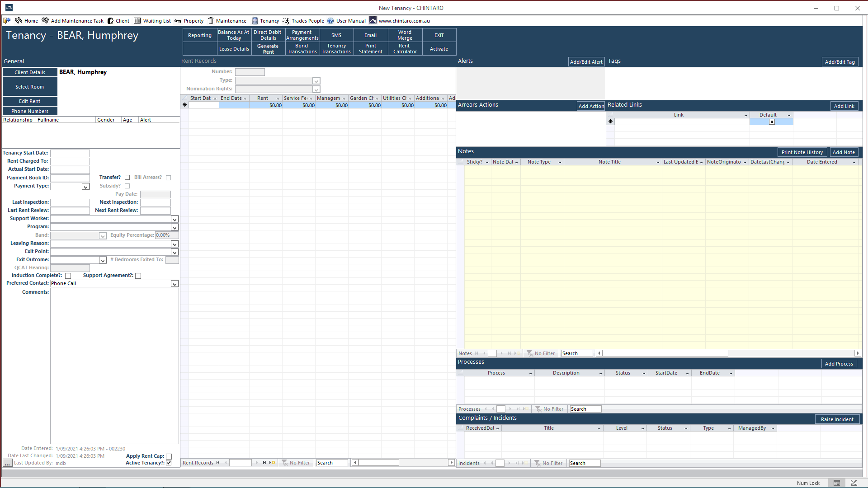Expand the Preferred Contact dropdown
Viewport: 868px width, 488px height.
point(175,284)
